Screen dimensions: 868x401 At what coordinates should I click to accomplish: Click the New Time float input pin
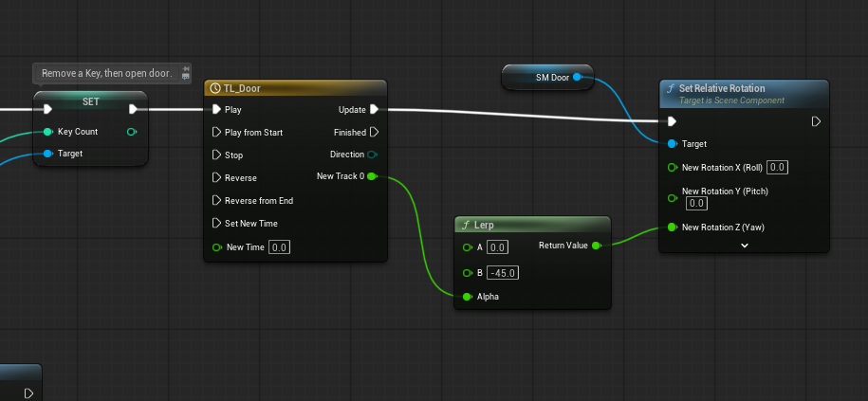coord(217,247)
